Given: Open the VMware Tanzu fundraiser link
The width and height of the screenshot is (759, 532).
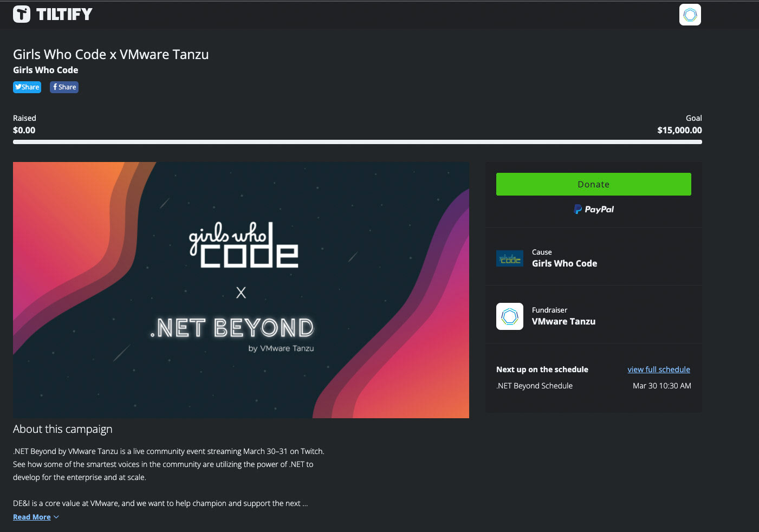Looking at the screenshot, I should [x=563, y=321].
